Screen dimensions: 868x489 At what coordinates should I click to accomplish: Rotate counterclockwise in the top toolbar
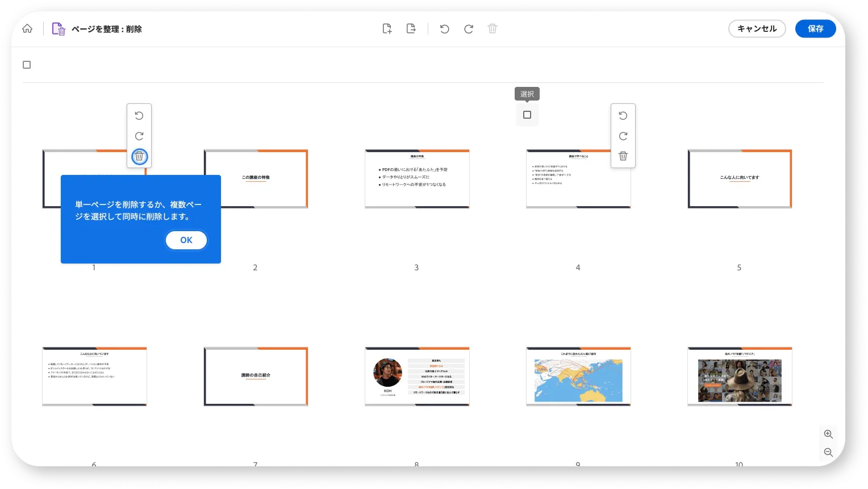(445, 28)
